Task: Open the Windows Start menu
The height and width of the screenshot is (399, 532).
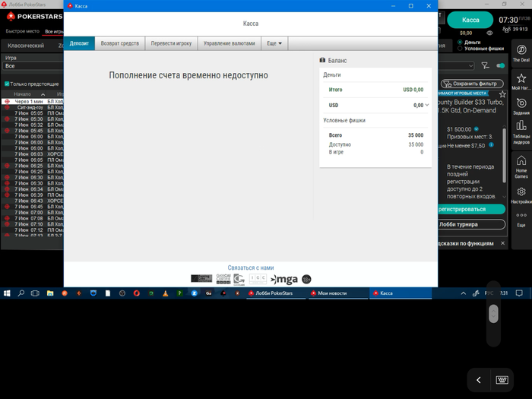Action: (7, 293)
